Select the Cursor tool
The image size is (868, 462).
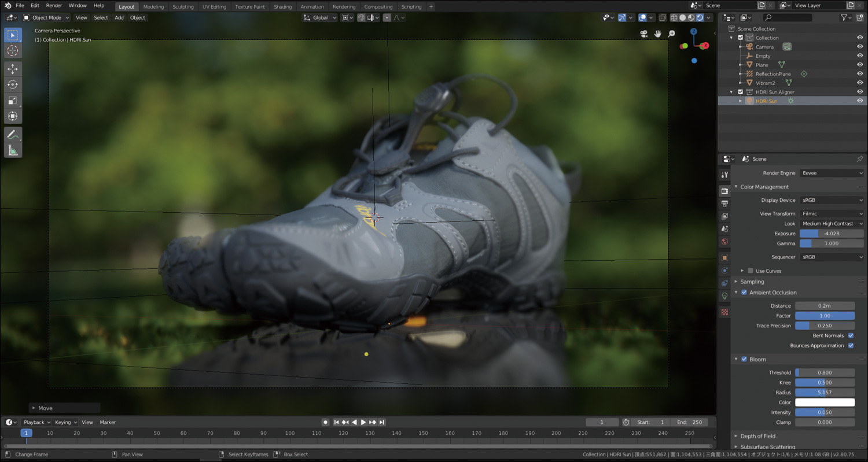[13, 51]
